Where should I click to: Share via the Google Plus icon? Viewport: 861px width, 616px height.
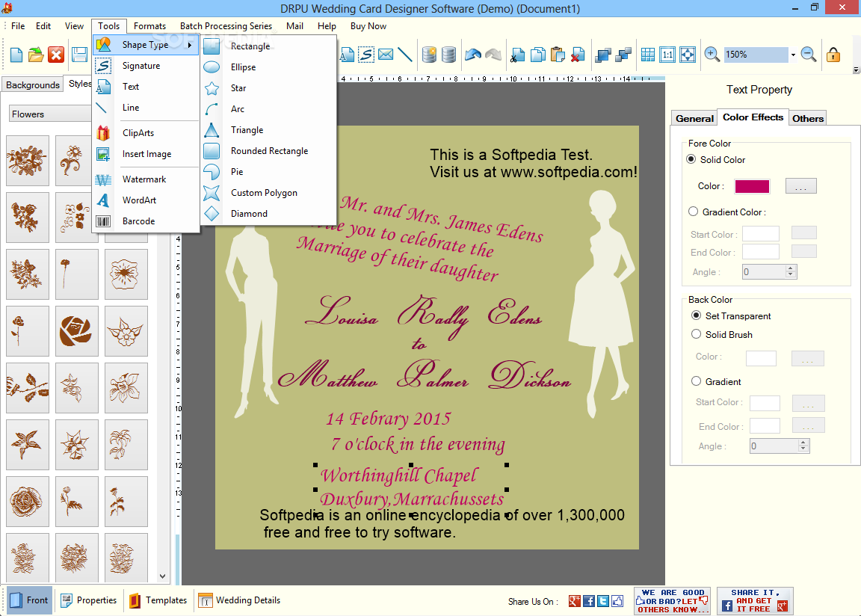[574, 601]
